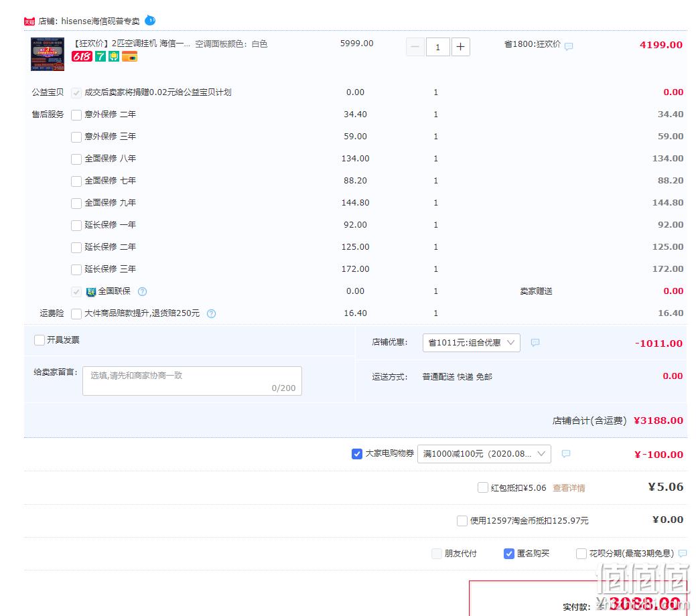Click the 4199.00 item subtotal price
The height and width of the screenshot is (616, 696).
[x=661, y=45]
